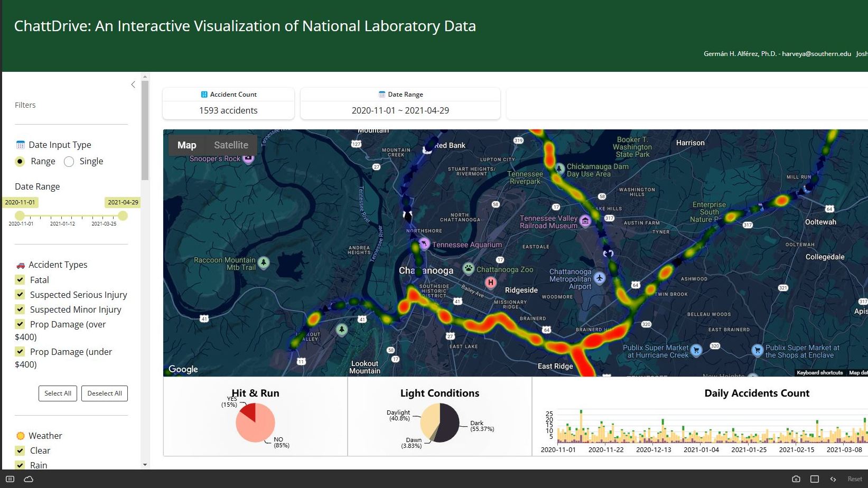Select the Single date input radio button
Screen dimensions: 868x488
click(x=69, y=162)
